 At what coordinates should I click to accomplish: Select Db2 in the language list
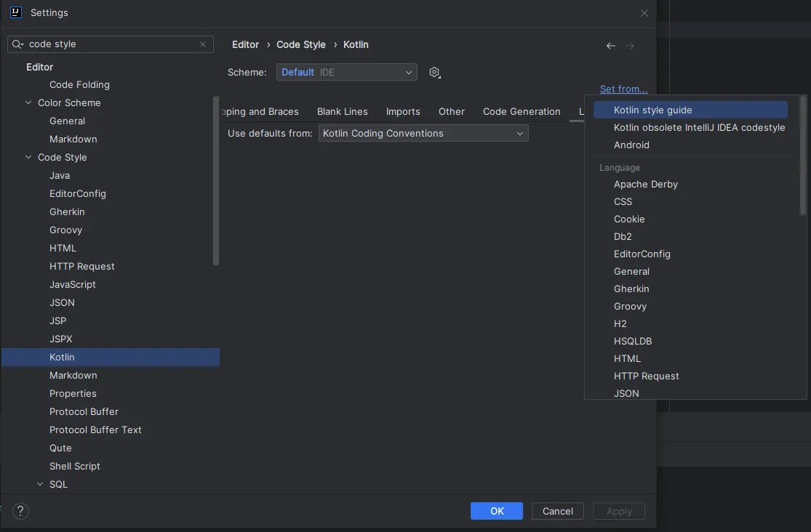pos(690,236)
